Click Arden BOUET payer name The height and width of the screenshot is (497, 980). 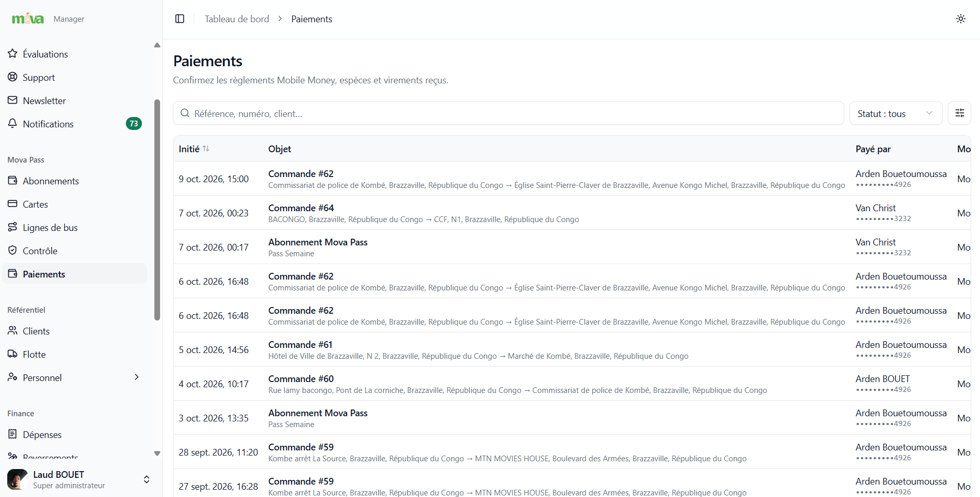point(883,378)
